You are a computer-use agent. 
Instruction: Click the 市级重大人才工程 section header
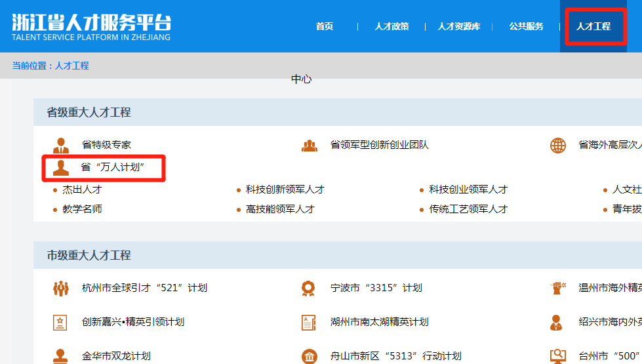(x=89, y=255)
